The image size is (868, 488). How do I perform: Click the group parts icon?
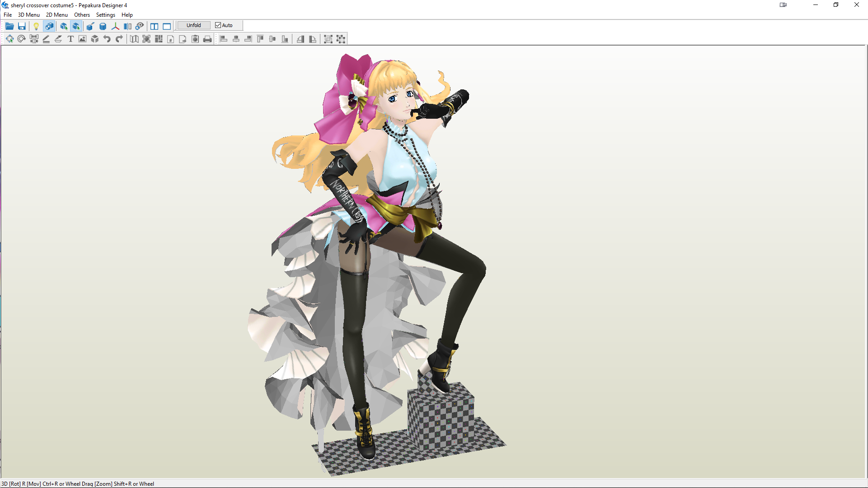[328, 39]
